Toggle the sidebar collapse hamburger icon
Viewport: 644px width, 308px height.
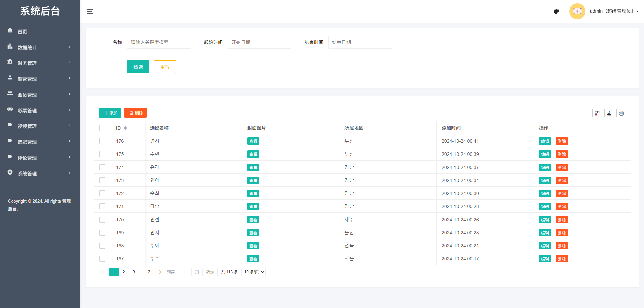[90, 11]
